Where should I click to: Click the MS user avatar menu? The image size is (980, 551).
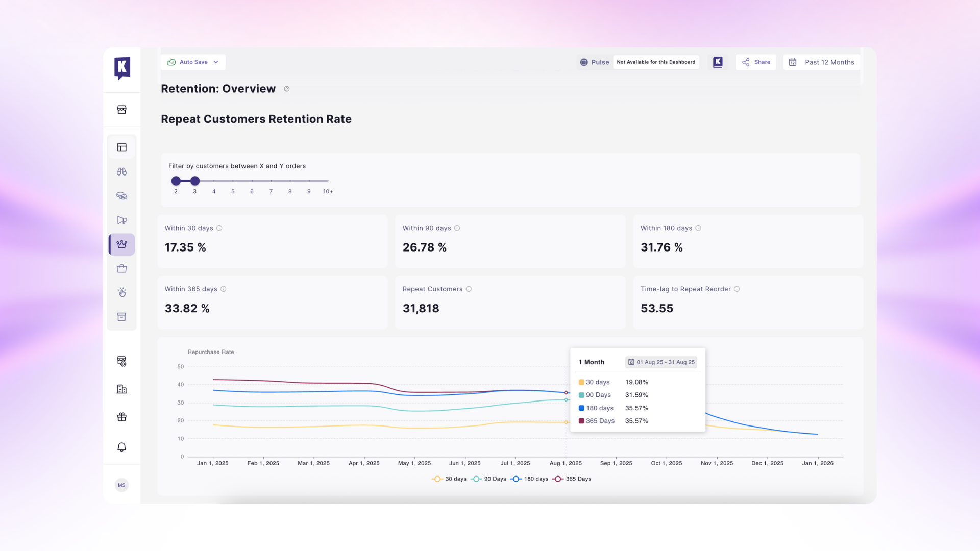[121, 485]
